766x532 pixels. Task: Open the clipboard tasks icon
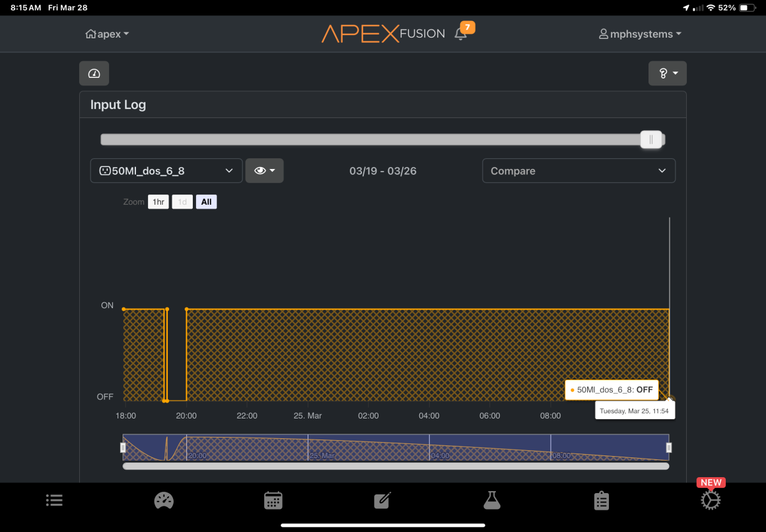pos(601,501)
